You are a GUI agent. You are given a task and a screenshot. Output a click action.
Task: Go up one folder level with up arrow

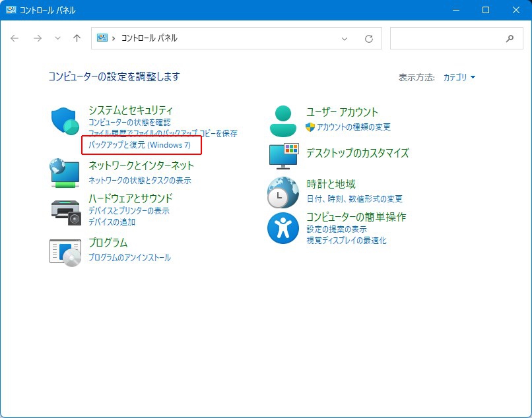77,38
